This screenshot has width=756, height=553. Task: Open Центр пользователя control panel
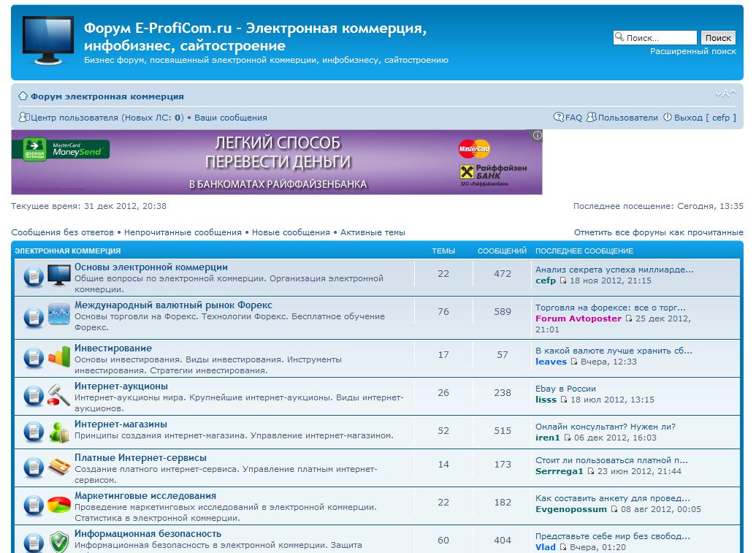(x=74, y=118)
